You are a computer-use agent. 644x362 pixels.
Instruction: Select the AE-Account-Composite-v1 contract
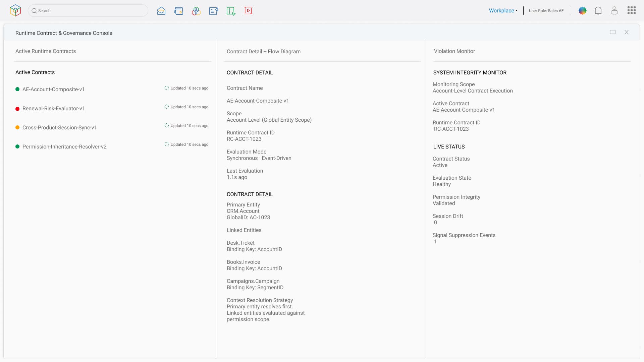click(x=53, y=89)
